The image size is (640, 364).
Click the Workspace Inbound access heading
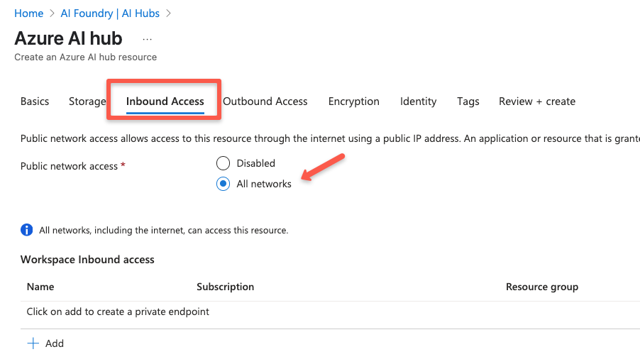click(x=87, y=260)
